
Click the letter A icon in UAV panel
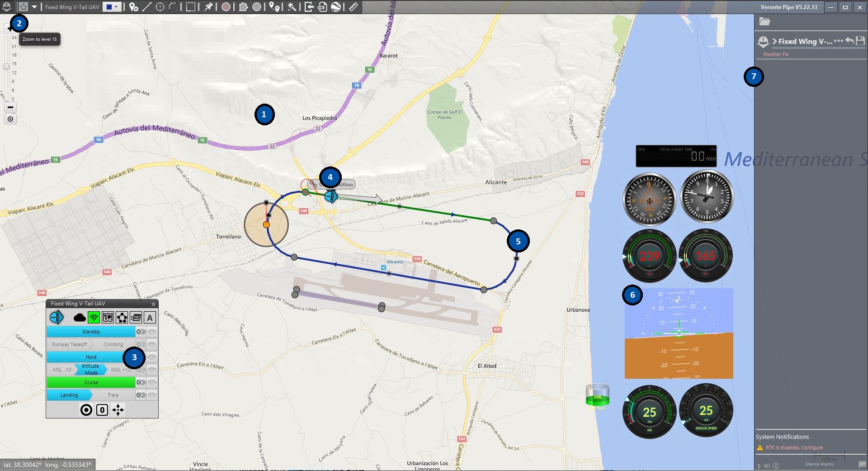coord(150,318)
